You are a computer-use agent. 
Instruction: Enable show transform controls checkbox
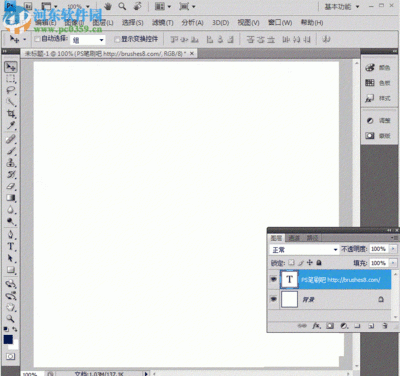117,39
